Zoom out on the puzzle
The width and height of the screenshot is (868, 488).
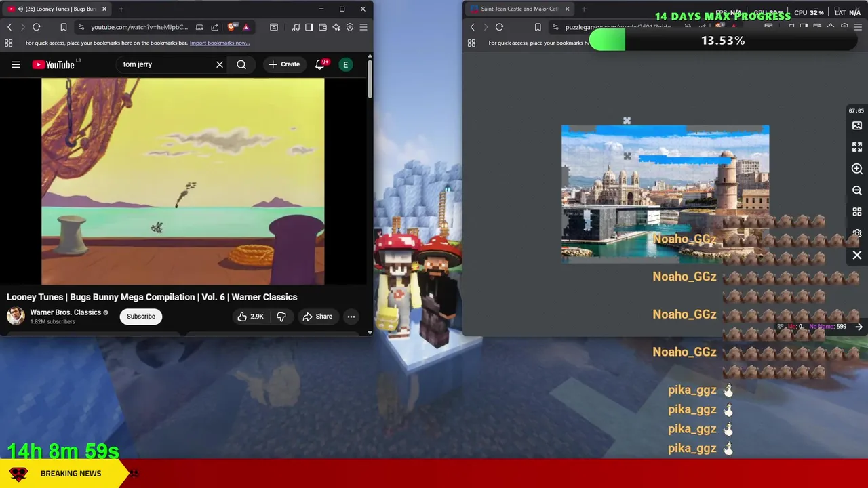point(857,190)
